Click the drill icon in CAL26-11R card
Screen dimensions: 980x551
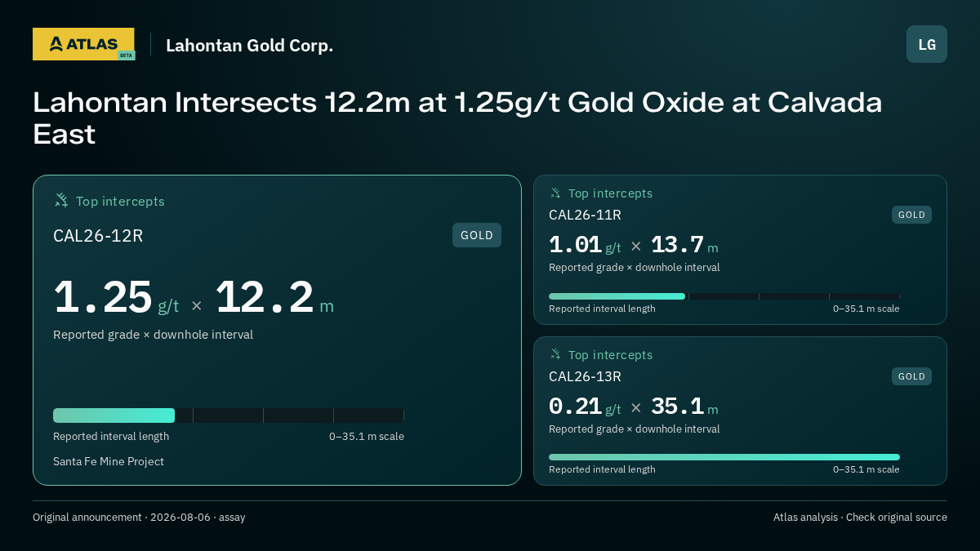[x=555, y=193]
